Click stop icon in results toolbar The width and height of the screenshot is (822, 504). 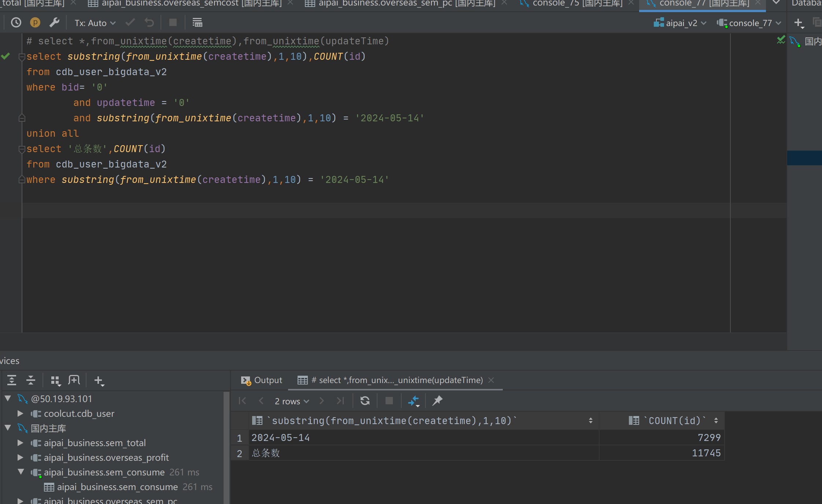coord(389,401)
